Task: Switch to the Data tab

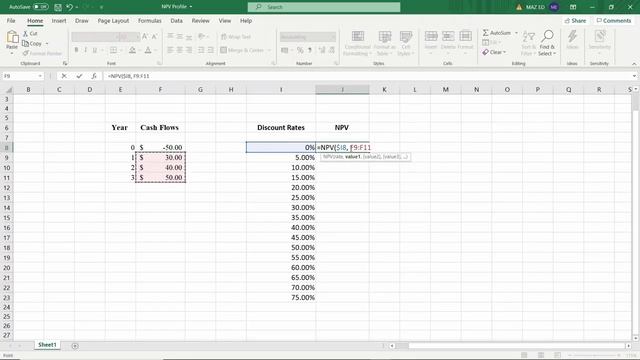Action: pos(176,20)
